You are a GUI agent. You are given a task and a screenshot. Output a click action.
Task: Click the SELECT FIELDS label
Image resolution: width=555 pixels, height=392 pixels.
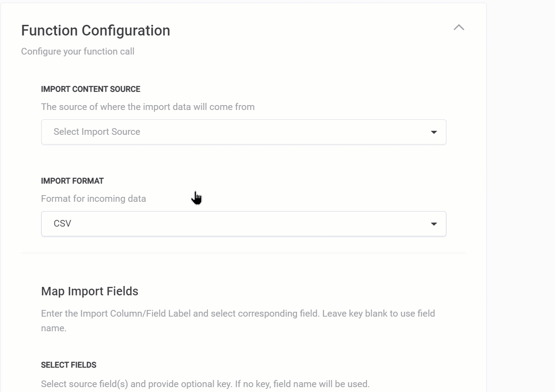[x=69, y=365]
